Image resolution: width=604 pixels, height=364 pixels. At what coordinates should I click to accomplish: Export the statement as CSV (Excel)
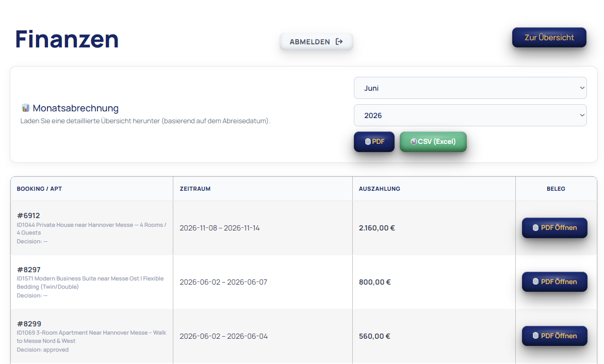(x=433, y=142)
